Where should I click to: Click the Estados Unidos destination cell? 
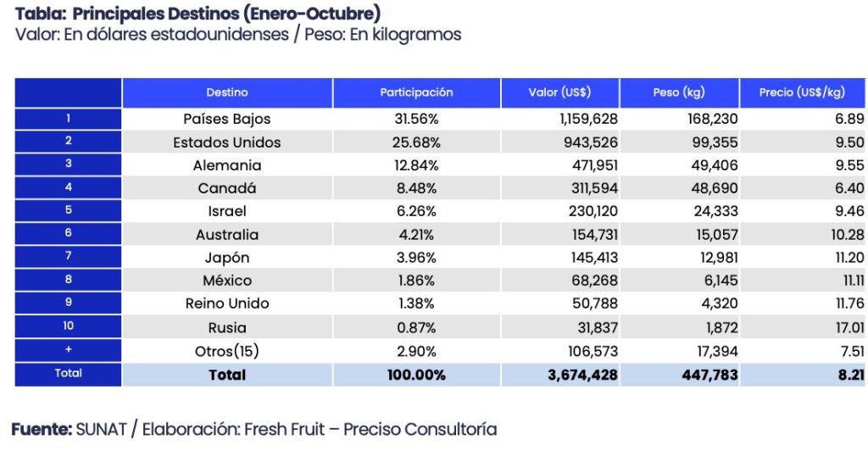coord(227,142)
